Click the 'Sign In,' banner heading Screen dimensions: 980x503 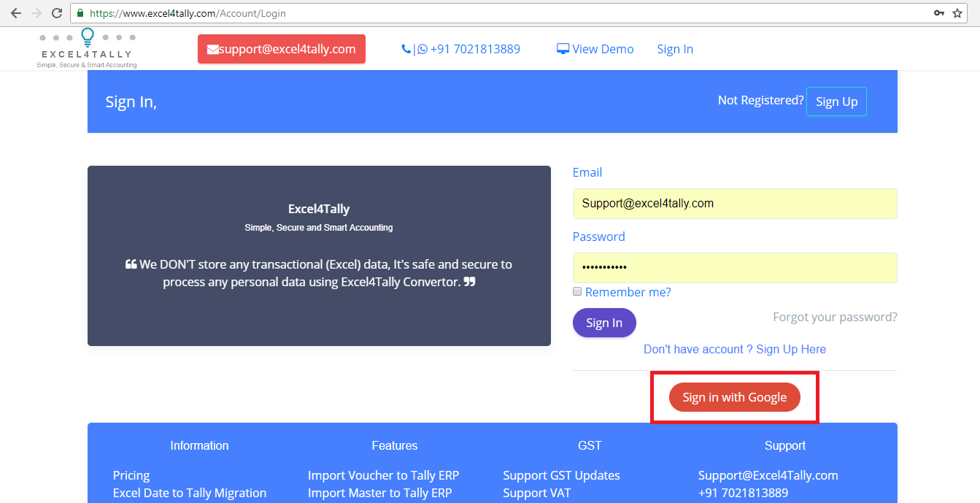coord(131,101)
